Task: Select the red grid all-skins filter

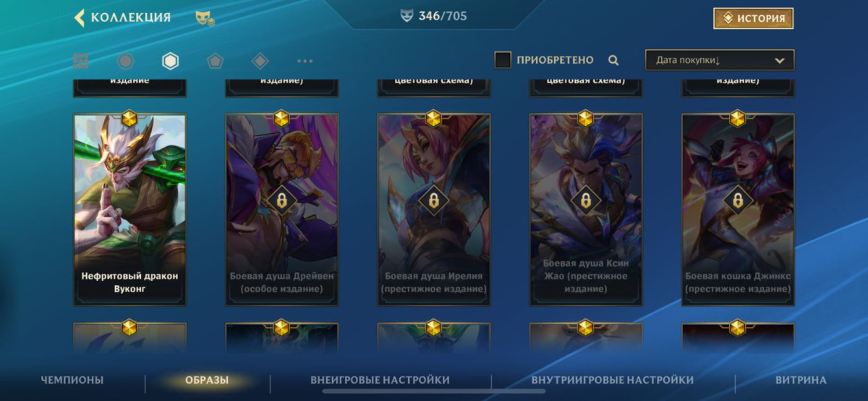Action: 81,61
